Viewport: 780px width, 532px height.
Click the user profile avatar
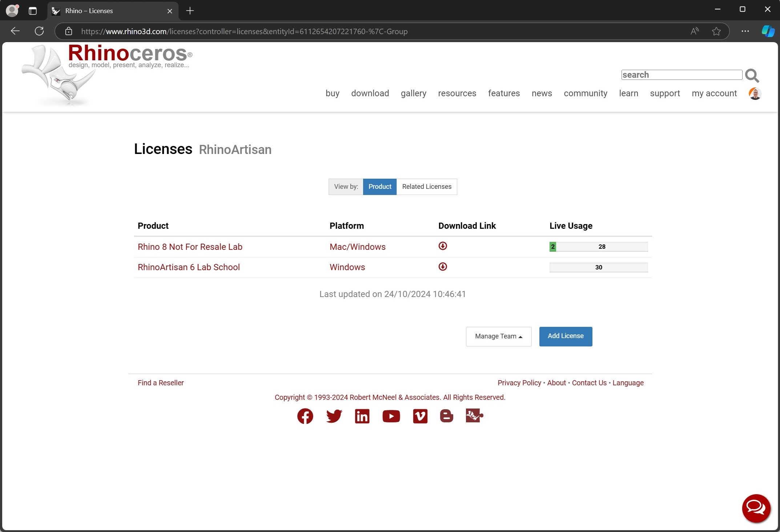755,94
